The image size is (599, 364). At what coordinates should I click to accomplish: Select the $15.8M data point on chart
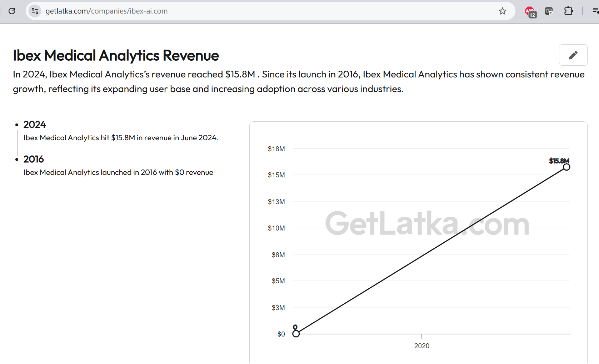(x=566, y=167)
